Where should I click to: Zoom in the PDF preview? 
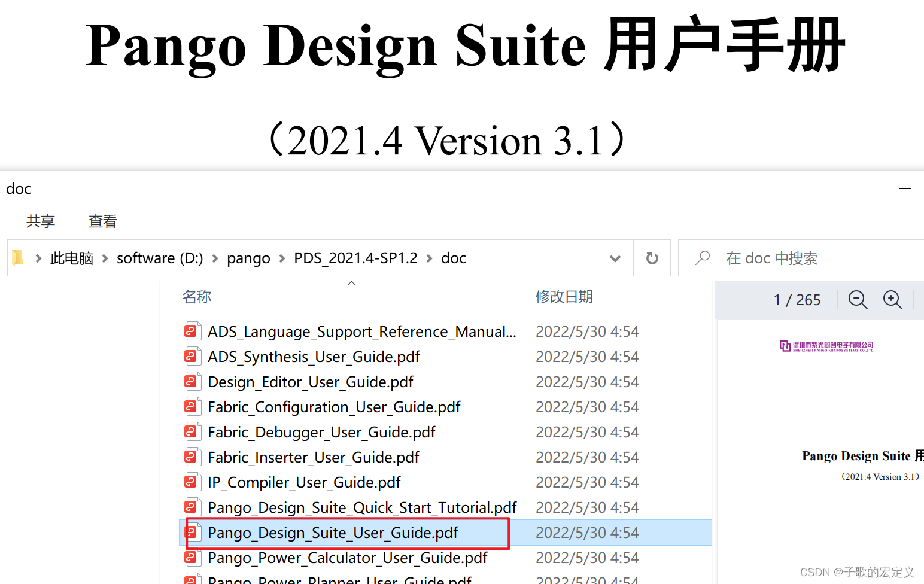pos(892,299)
